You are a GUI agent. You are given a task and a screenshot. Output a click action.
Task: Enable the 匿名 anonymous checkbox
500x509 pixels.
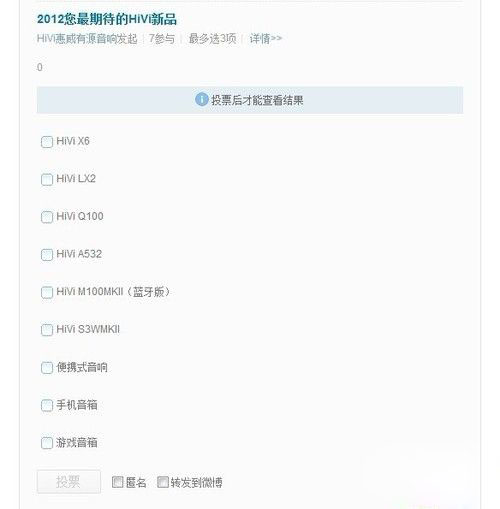[117, 482]
